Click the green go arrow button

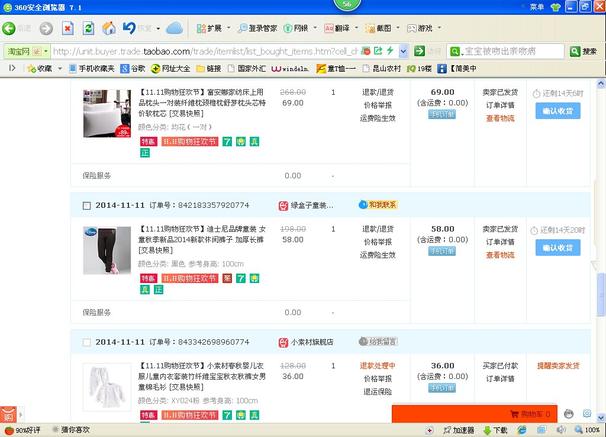419,51
